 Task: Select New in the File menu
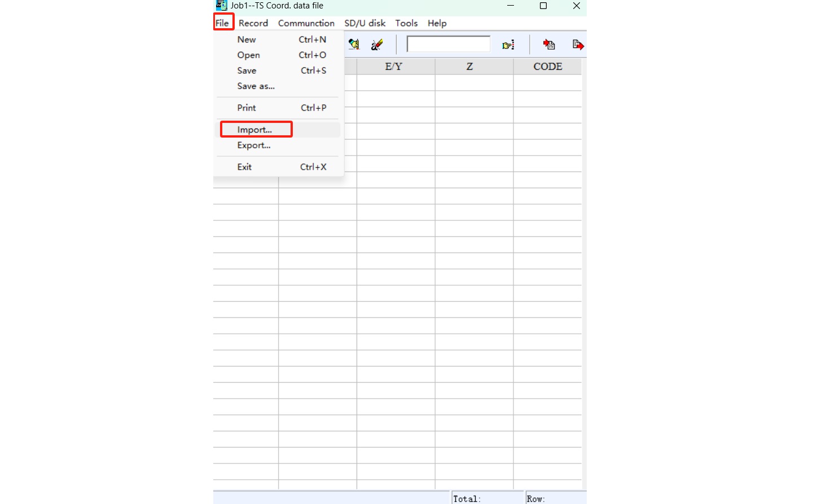247,39
